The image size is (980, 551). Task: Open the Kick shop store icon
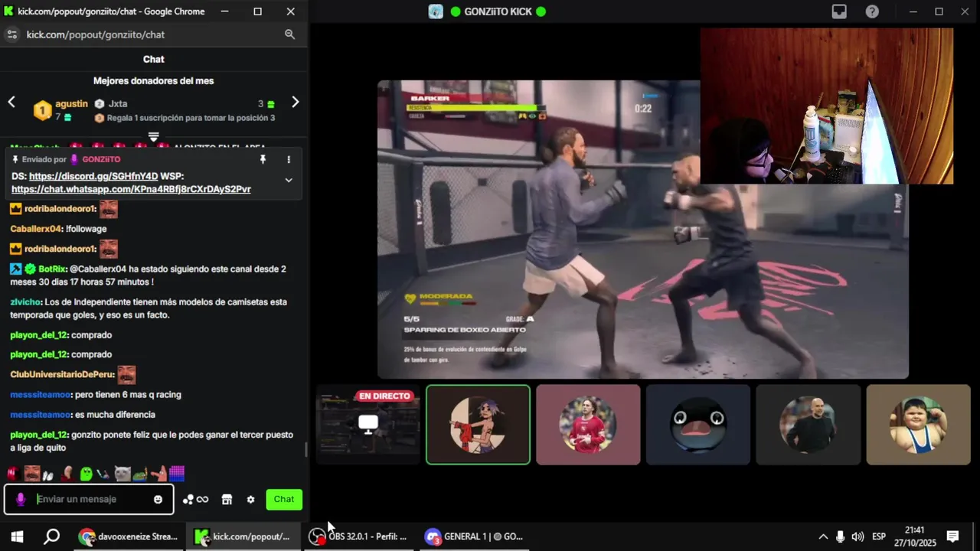[x=227, y=500]
